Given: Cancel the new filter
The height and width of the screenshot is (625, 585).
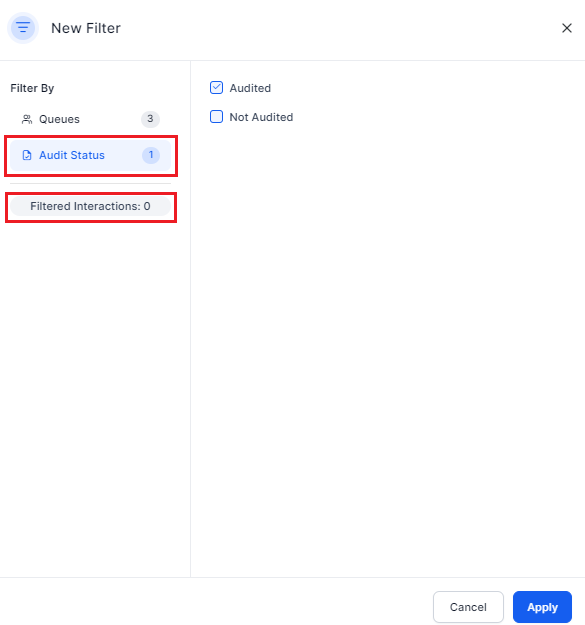Looking at the screenshot, I should click(468, 607).
